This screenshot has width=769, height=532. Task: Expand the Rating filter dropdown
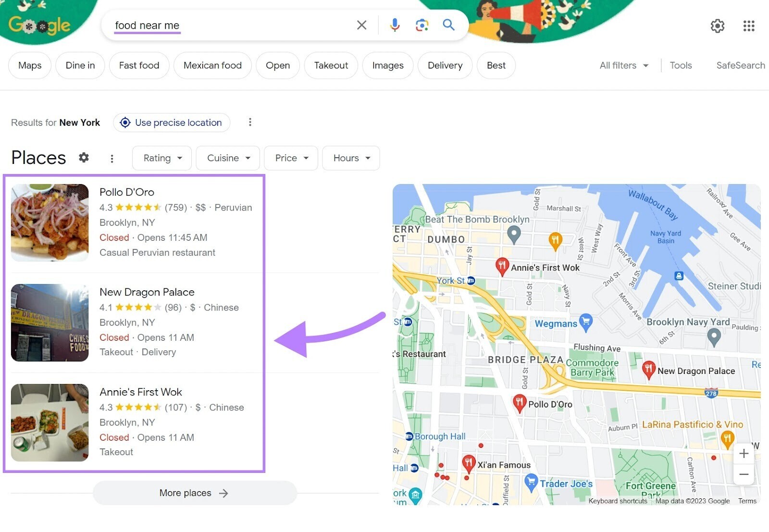pos(162,158)
